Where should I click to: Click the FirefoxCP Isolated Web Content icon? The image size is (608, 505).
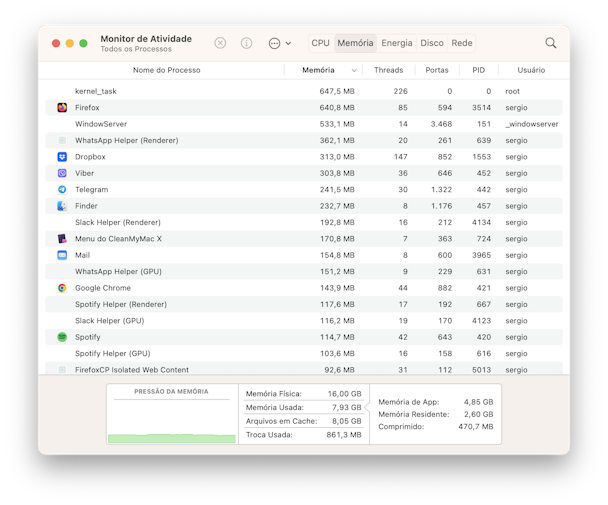point(62,370)
